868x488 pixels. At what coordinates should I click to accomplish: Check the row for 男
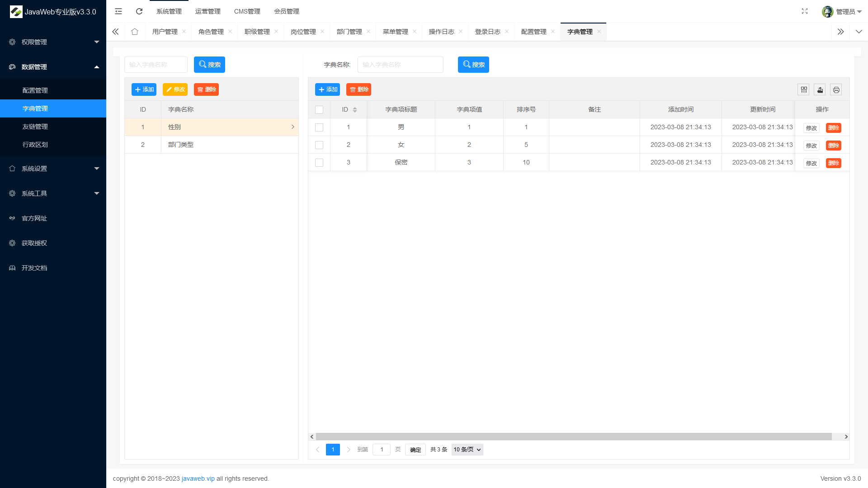coord(319,127)
